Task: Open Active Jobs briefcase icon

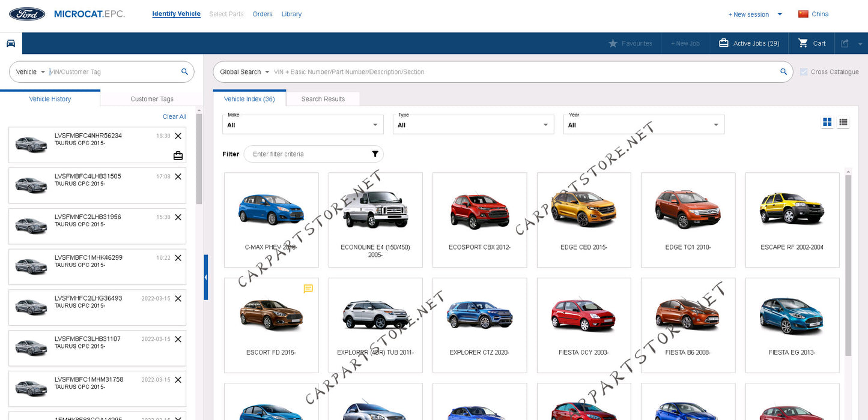Action: 724,43
